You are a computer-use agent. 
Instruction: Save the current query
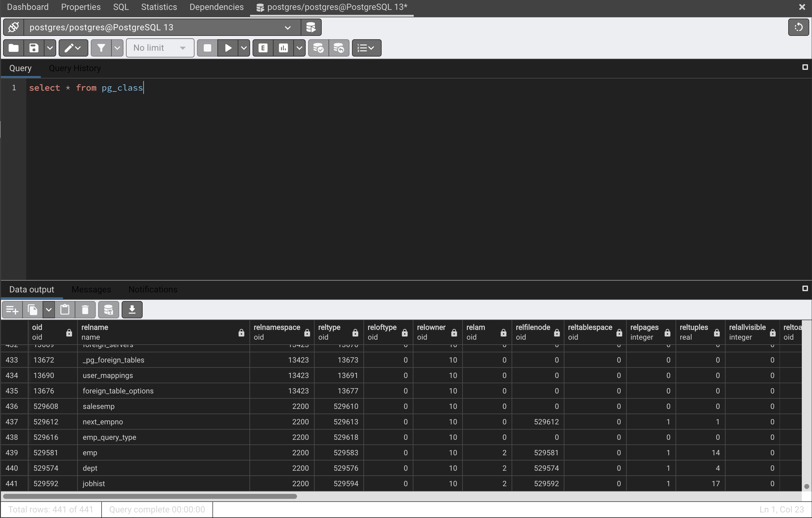point(33,48)
